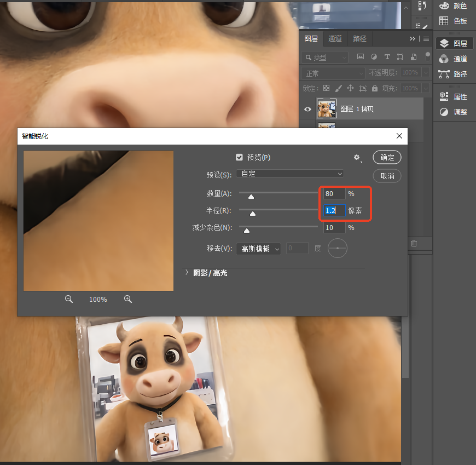The width and height of the screenshot is (476, 465).
Task: Switch to the 通道 tab
Action: click(x=335, y=38)
